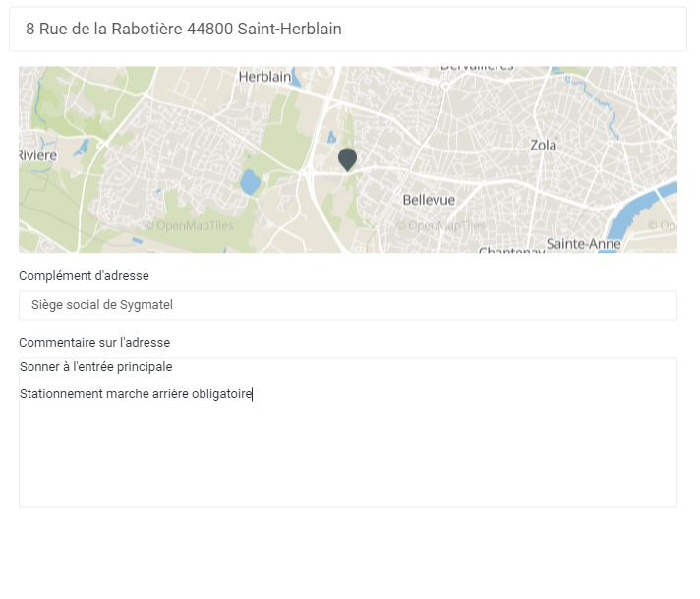Click the Rivière label at map's left edge
This screenshot has height=599, width=700.
38,155
